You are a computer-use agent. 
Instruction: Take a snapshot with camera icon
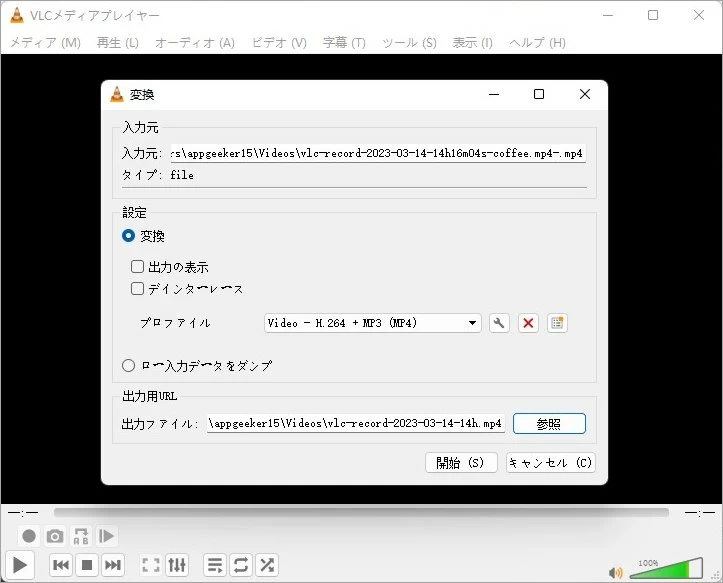pyautogui.click(x=55, y=536)
